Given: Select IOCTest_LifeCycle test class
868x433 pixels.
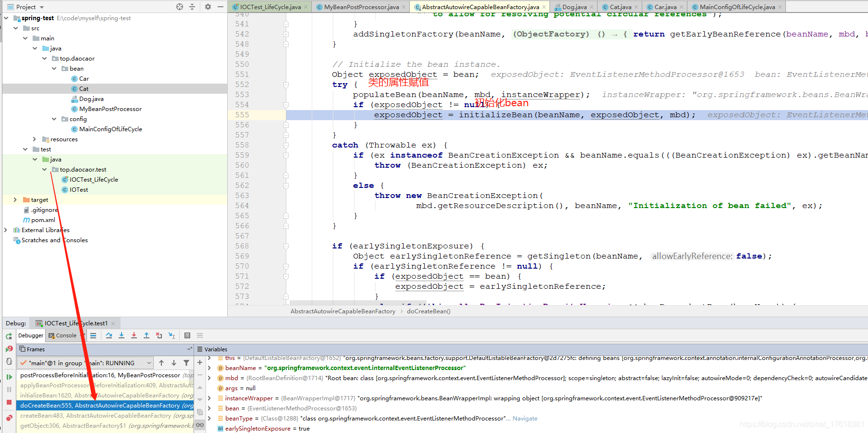Looking at the screenshot, I should click(x=93, y=180).
